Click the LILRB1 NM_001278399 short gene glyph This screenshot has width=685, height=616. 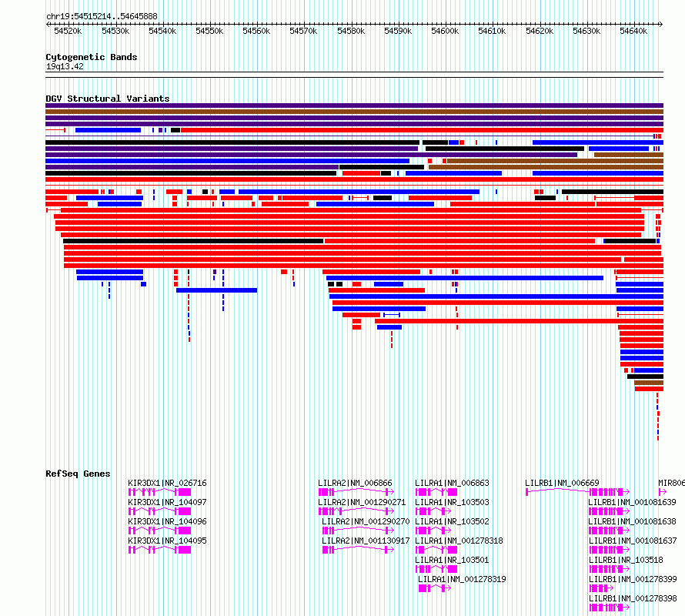pyautogui.click(x=601, y=588)
